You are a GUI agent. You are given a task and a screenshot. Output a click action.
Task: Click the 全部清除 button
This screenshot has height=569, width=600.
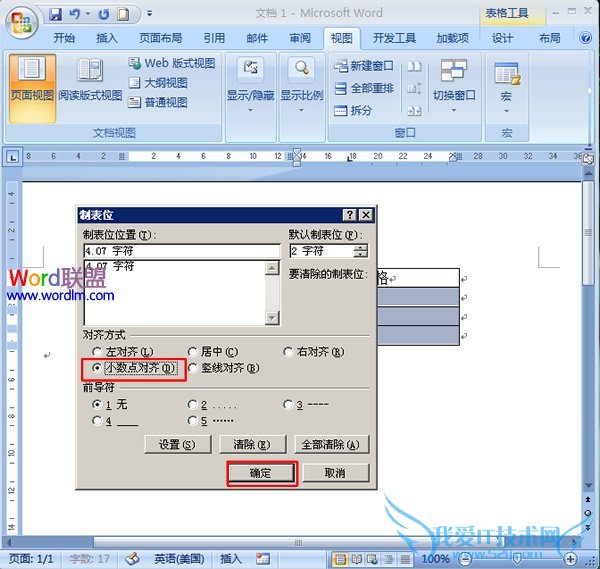pyautogui.click(x=331, y=444)
